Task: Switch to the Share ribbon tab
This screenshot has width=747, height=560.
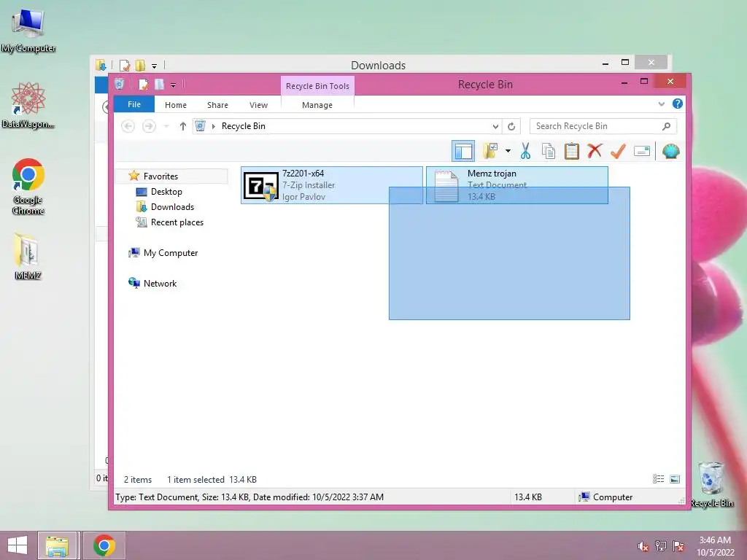Action: click(x=217, y=105)
